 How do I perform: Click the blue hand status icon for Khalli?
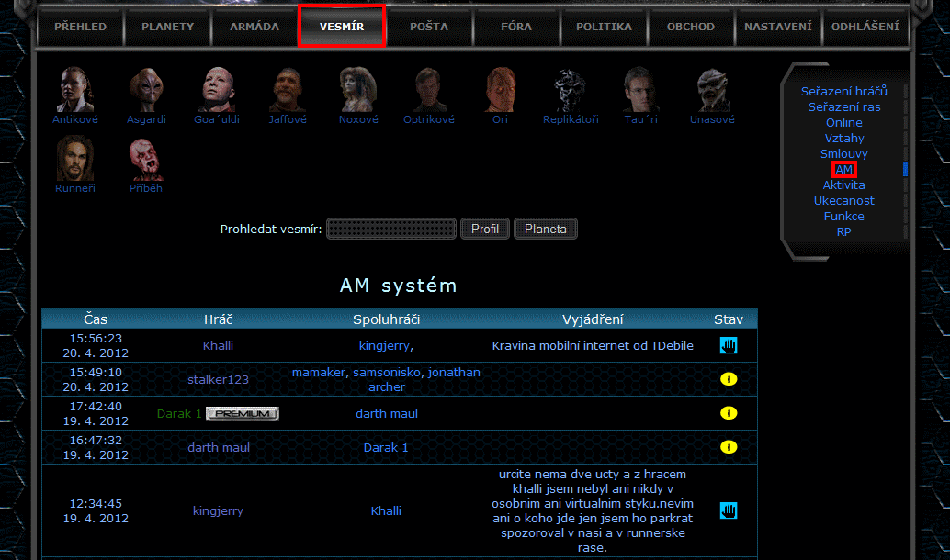(x=729, y=345)
